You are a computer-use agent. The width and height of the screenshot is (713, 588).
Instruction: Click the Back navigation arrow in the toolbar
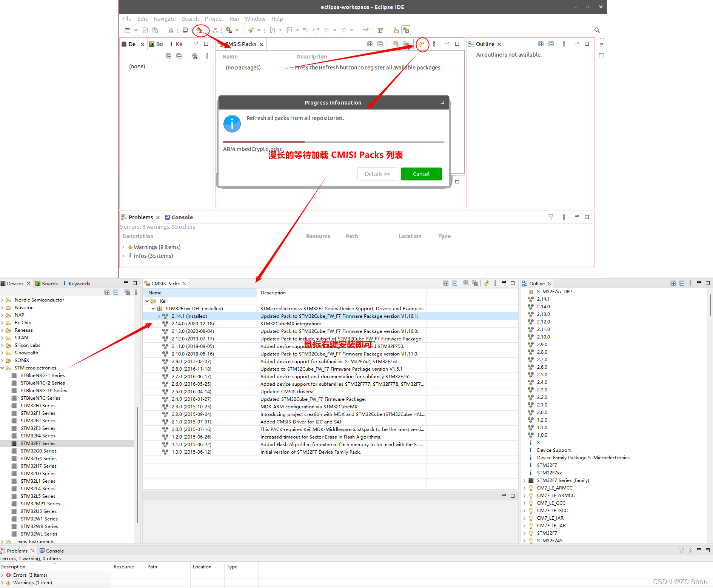pos(326,30)
